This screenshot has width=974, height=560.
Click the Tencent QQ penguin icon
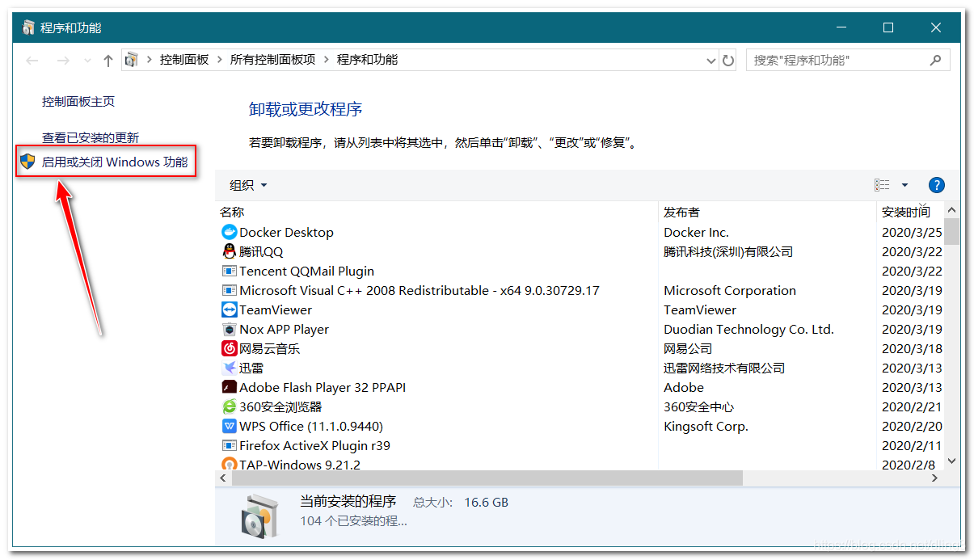(x=229, y=251)
